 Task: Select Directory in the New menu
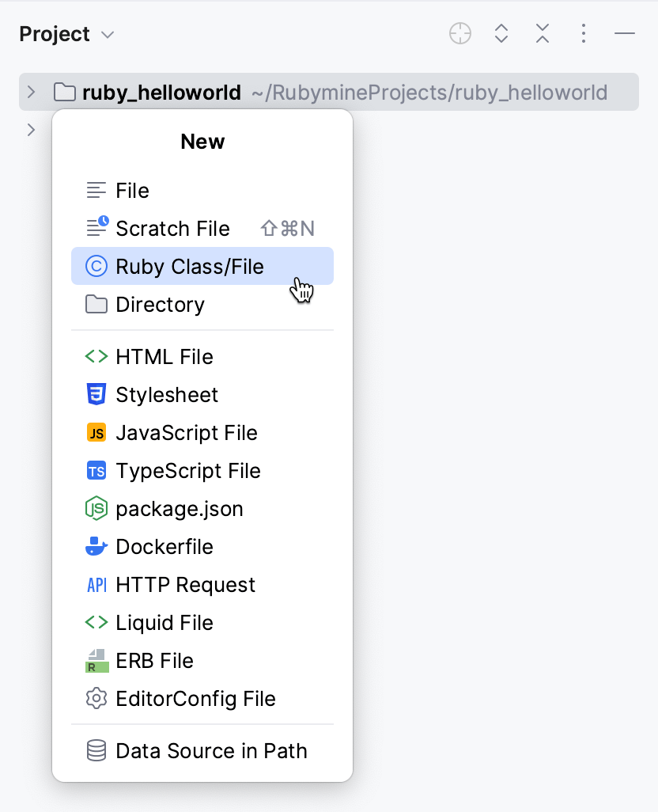coord(161,305)
